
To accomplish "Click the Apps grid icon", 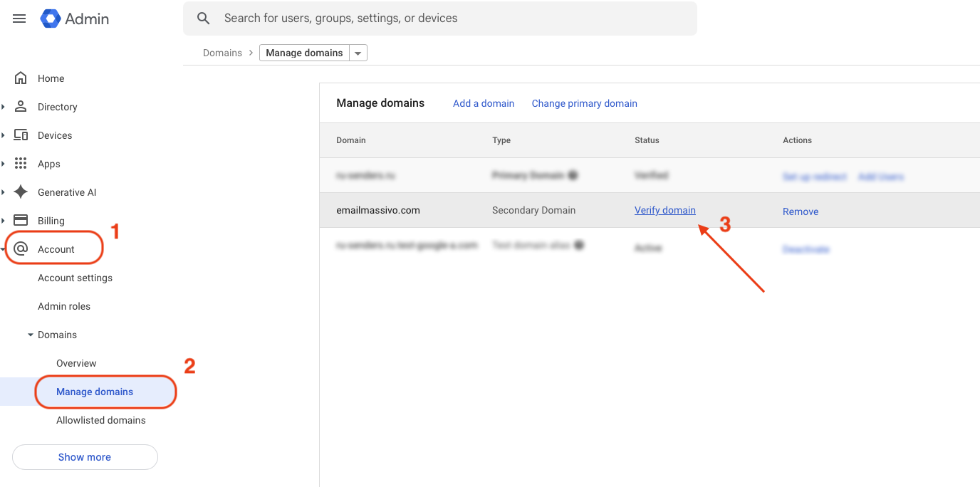I will click(x=21, y=164).
